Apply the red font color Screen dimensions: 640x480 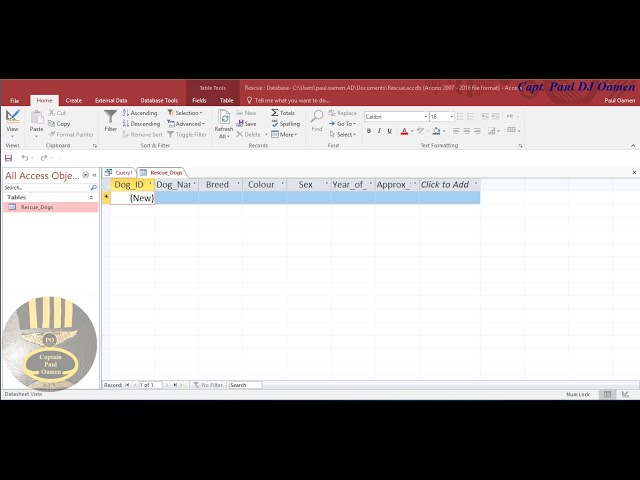(x=404, y=131)
